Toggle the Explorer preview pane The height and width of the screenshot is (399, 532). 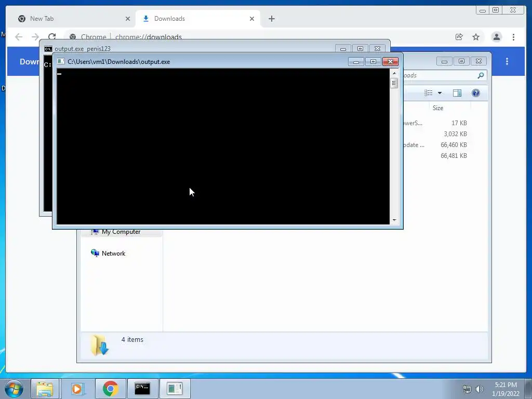(x=457, y=93)
